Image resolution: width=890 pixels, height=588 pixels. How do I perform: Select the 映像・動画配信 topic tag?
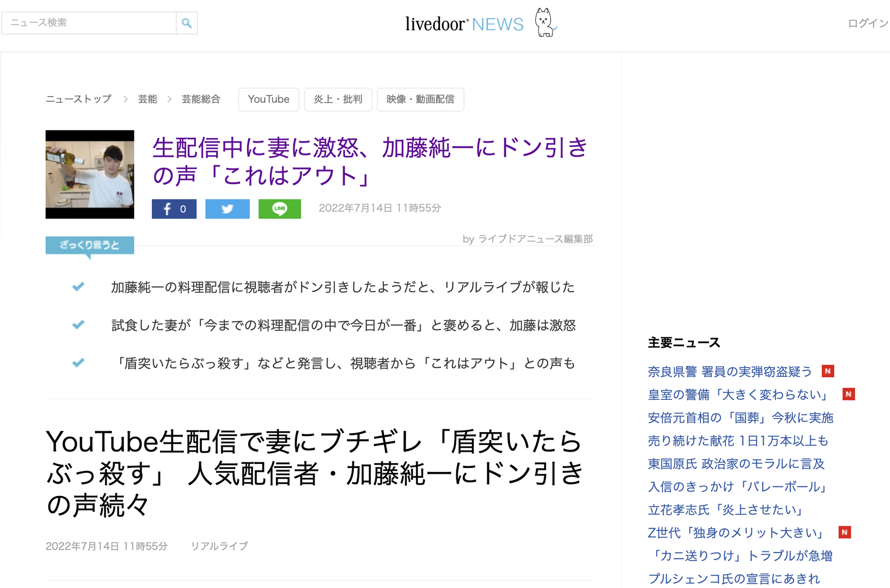pos(420,99)
